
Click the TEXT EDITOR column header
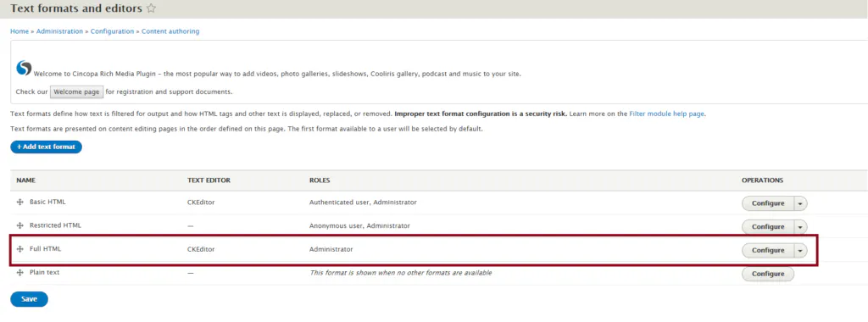pyautogui.click(x=209, y=180)
